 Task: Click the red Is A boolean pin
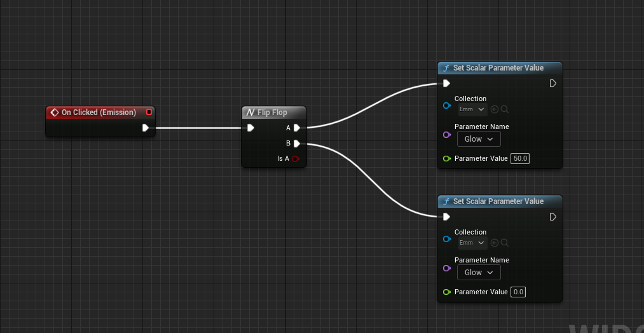click(x=296, y=158)
